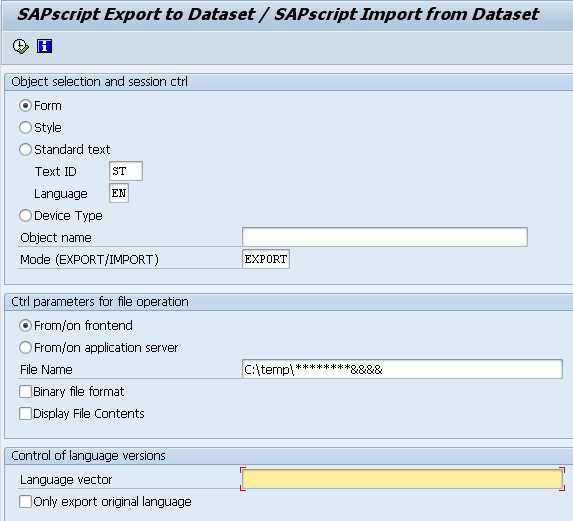
Task: Click the File Name label
Action: 46,370
